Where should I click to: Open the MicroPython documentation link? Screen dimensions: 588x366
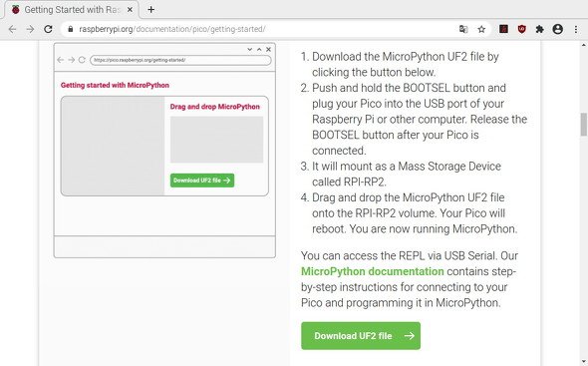pos(373,271)
